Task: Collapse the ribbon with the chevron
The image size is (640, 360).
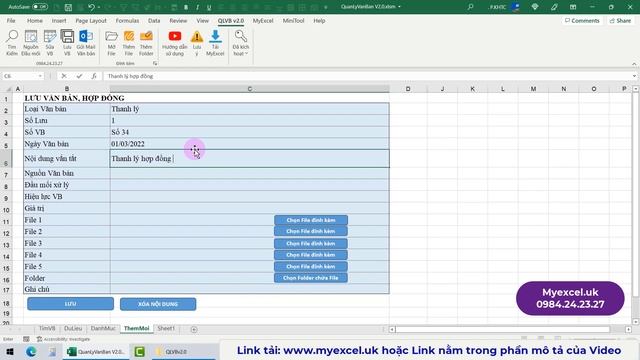Action: [634, 64]
